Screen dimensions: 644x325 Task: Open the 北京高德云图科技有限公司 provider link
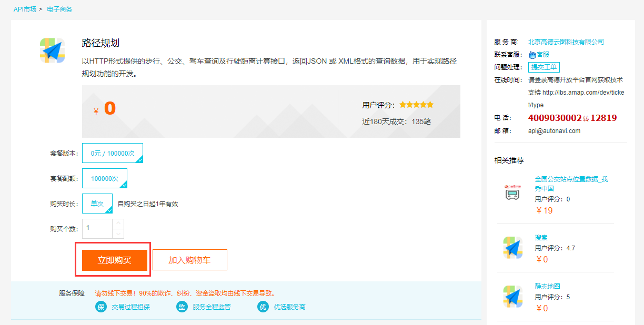(566, 42)
